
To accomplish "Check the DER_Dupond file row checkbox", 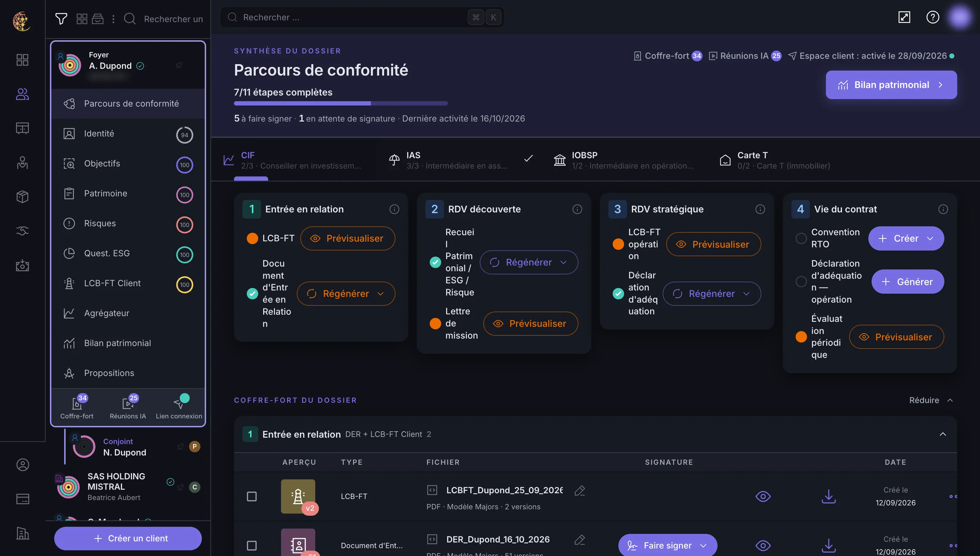I will [251, 546].
